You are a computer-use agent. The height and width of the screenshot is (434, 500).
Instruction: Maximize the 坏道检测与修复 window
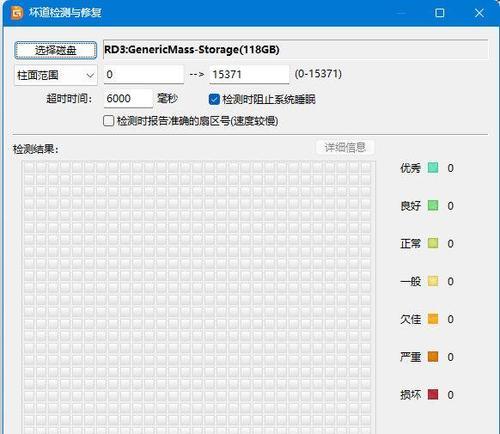[x=440, y=13]
